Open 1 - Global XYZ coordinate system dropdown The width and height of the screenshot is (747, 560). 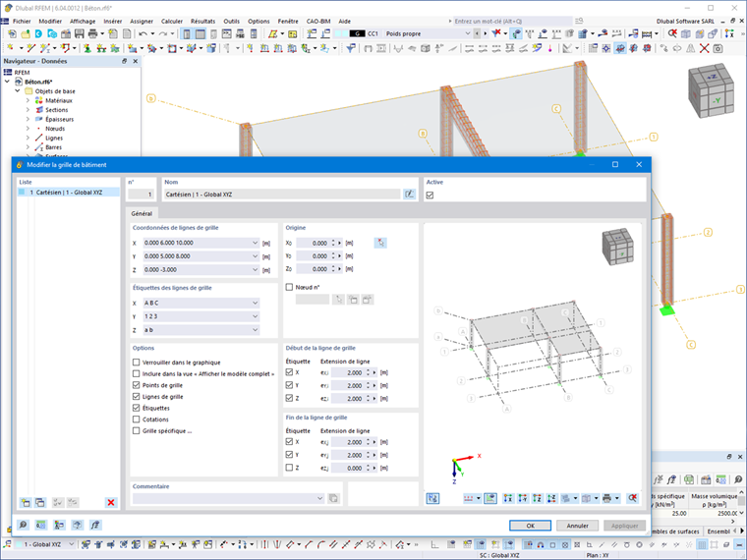click(72, 544)
